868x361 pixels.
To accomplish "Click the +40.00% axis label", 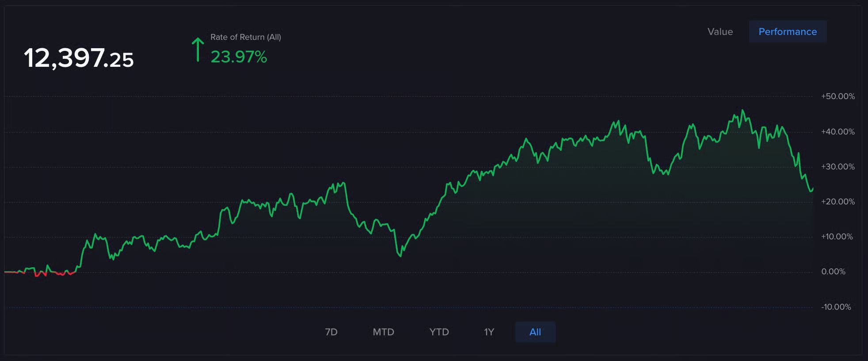I will (838, 132).
